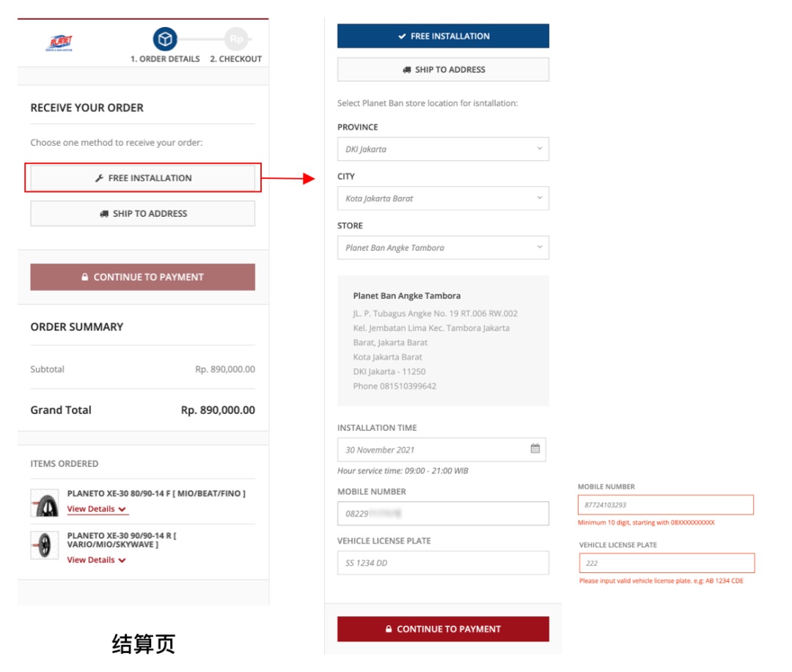Click the dark red Continue to Payment button
The image size is (792, 672).
[443, 629]
